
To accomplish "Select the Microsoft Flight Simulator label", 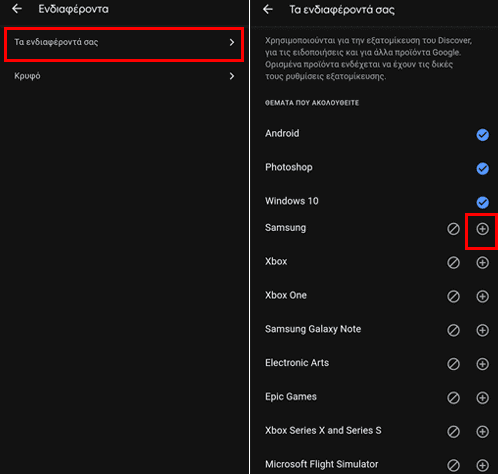I will coord(322,464).
